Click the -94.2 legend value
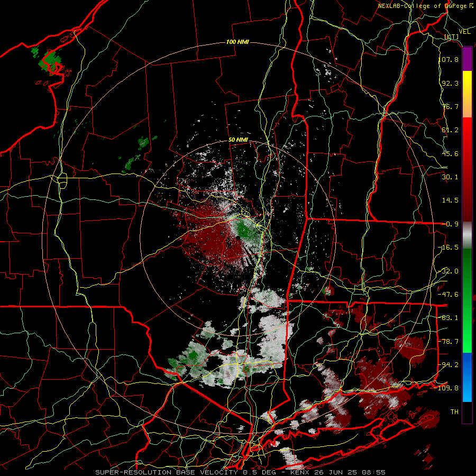476x476 pixels. [x=448, y=364]
